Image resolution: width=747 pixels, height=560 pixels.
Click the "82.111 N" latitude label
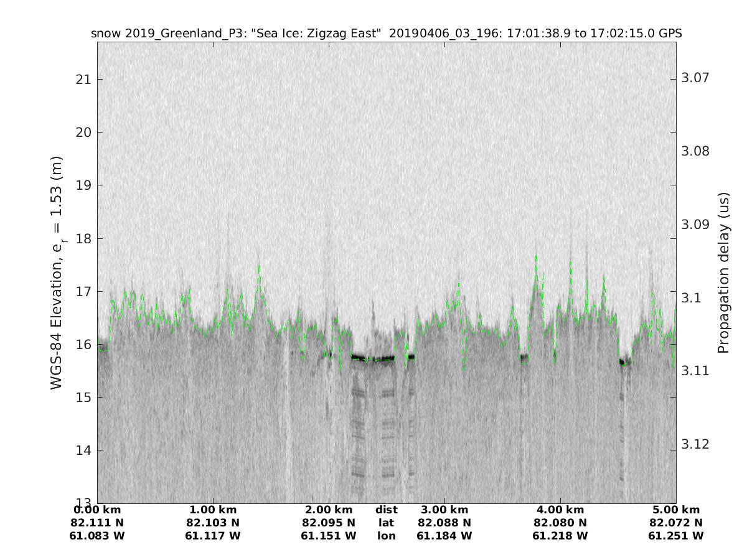click(97, 523)
